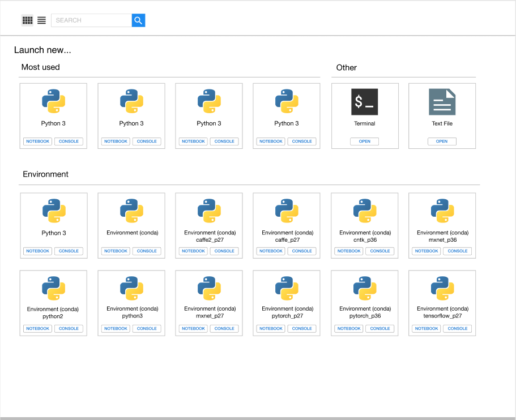Click the Python logo on cntk_p36 card

[x=365, y=211]
